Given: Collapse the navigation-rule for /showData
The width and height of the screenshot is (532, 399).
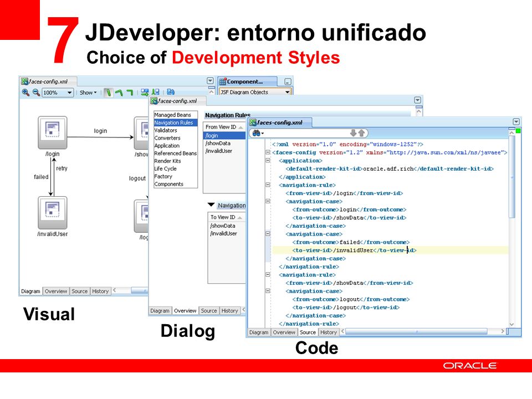Looking at the screenshot, I should point(268,274).
